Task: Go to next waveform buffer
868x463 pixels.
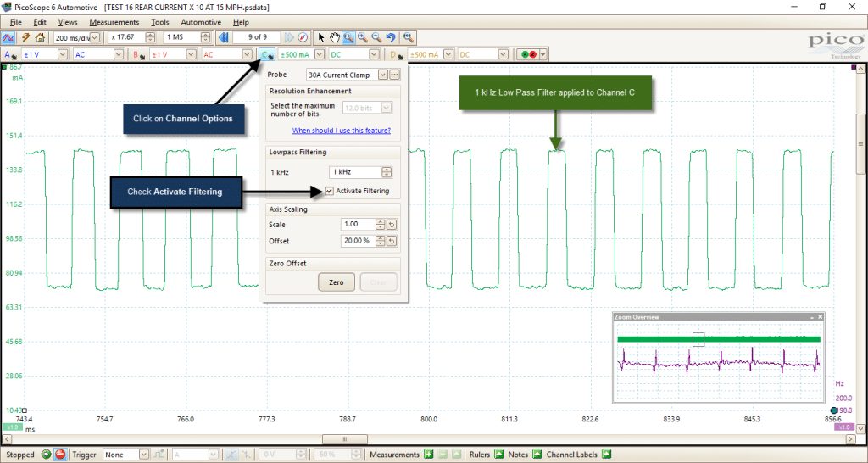Action: [289, 37]
